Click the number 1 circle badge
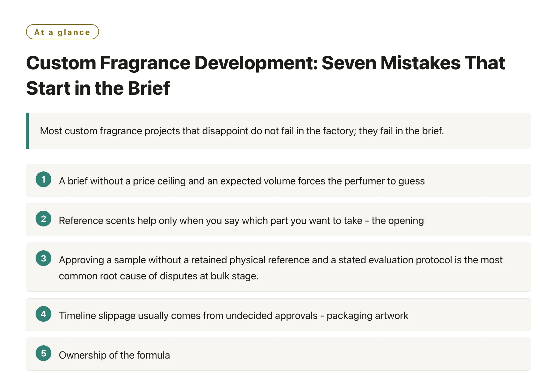This screenshot has height=392, width=557. 43,179
